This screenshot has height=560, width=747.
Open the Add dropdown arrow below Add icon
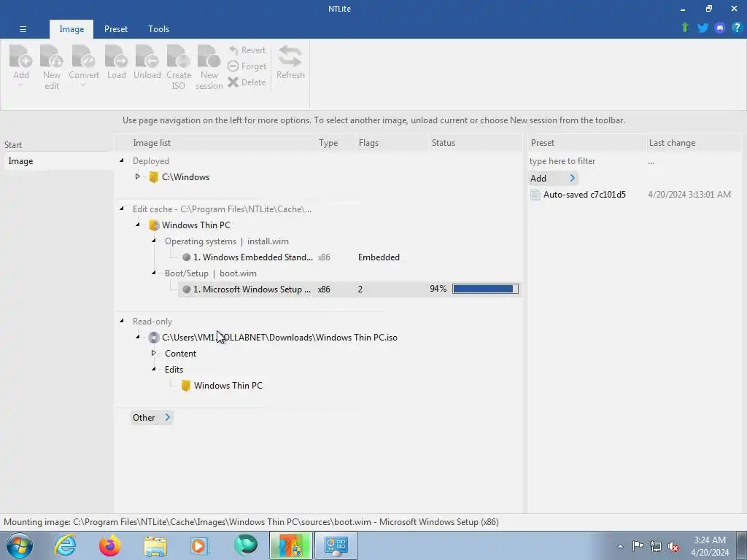click(x=20, y=86)
